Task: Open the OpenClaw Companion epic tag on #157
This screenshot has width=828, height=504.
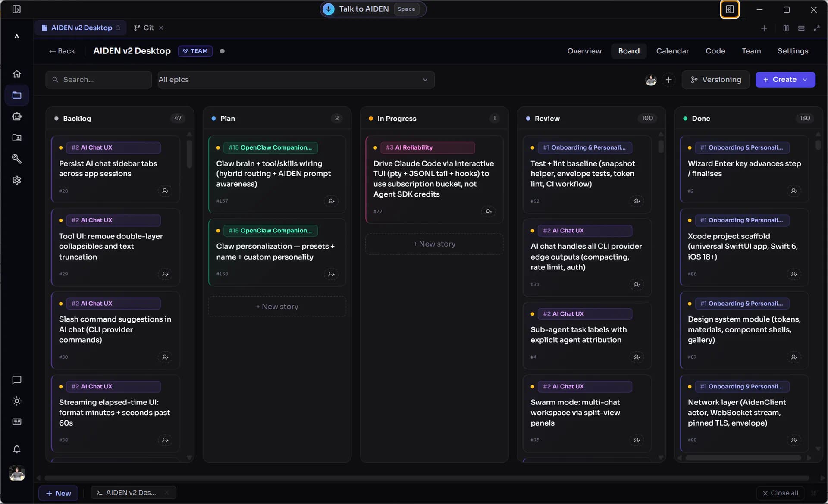Action: click(270, 147)
